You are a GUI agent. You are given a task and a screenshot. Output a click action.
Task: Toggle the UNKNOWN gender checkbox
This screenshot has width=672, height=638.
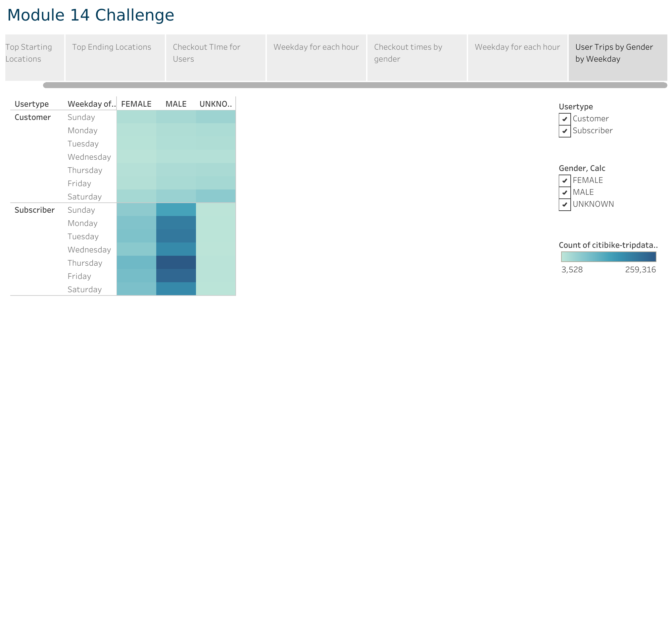(564, 204)
